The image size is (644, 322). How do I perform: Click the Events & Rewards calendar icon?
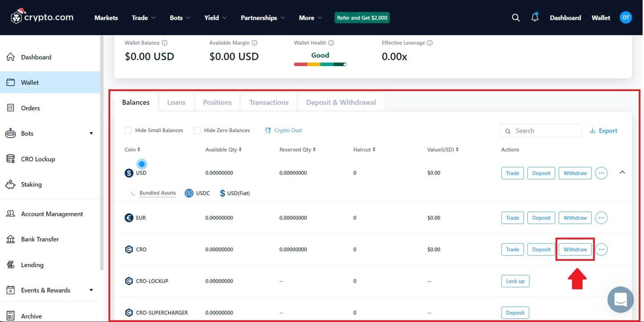pyautogui.click(x=11, y=290)
